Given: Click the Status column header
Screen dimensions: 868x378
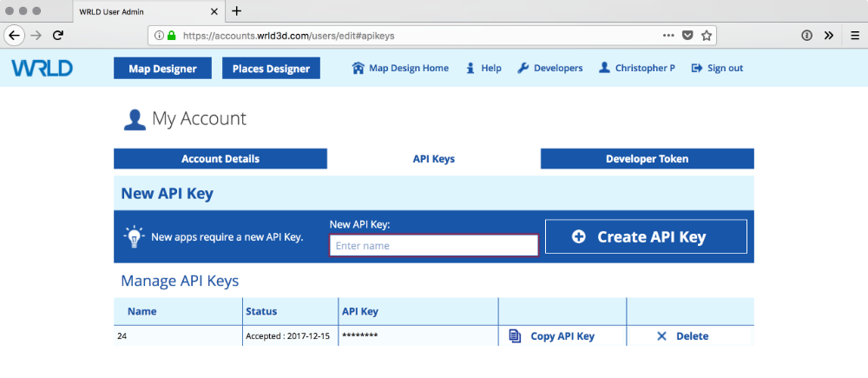Looking at the screenshot, I should click(261, 311).
